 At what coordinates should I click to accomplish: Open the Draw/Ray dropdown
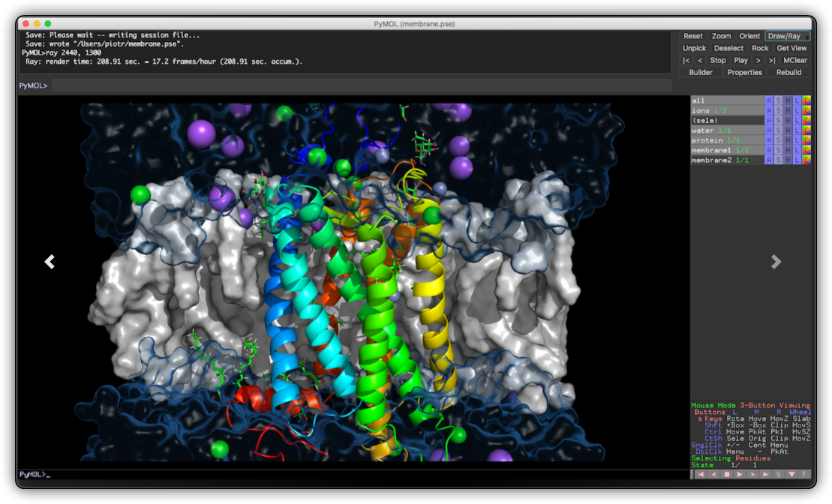[787, 36]
